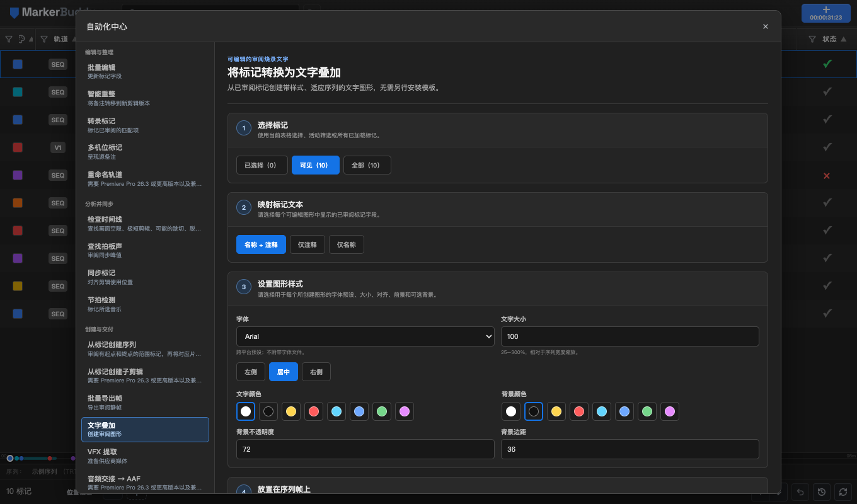
Task: Open the history clock icon in the bottom bar
Action: (x=821, y=492)
